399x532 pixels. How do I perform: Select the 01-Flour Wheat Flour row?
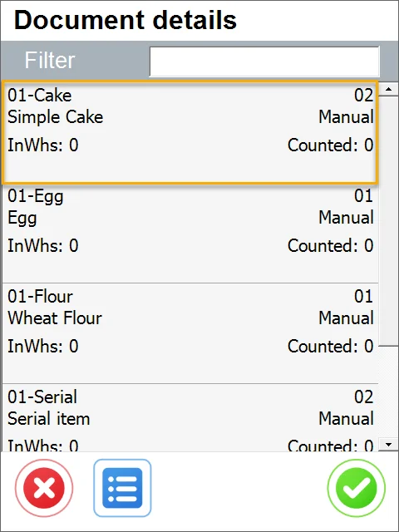[x=190, y=334]
